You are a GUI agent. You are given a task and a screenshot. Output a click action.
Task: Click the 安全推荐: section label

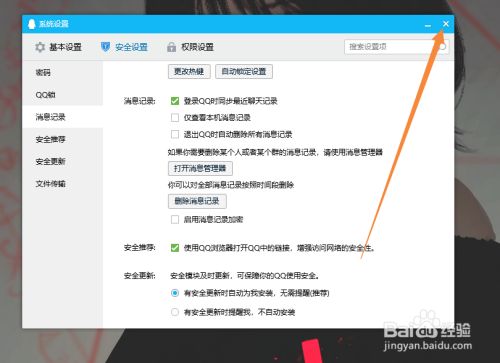coord(139,248)
